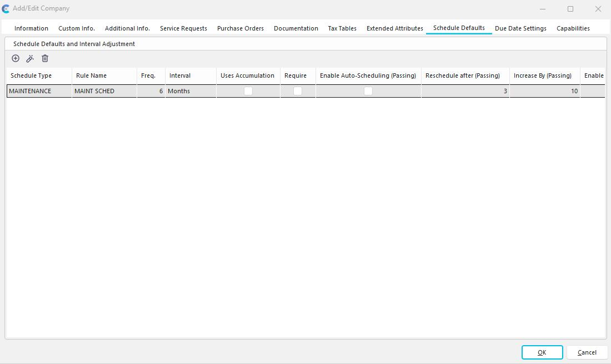Open the Due Date Settings tab
This screenshot has width=611, height=364.
(x=520, y=28)
